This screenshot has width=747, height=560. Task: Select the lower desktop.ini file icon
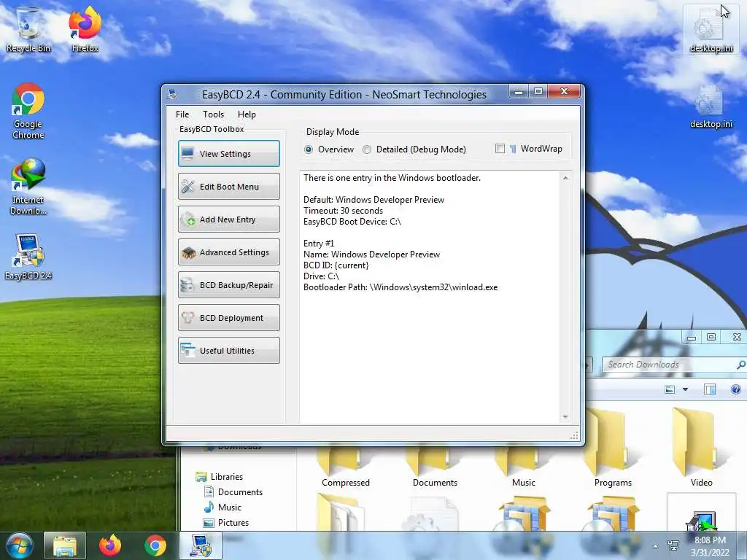tap(711, 106)
